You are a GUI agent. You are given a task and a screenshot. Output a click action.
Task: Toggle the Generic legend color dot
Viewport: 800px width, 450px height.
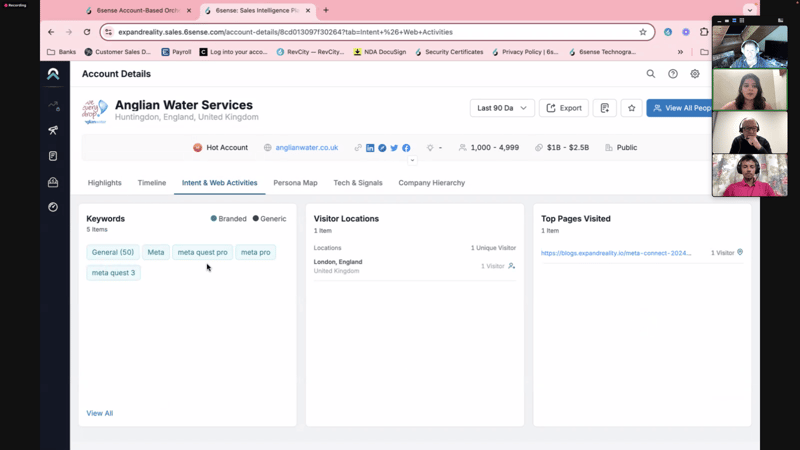pos(256,218)
